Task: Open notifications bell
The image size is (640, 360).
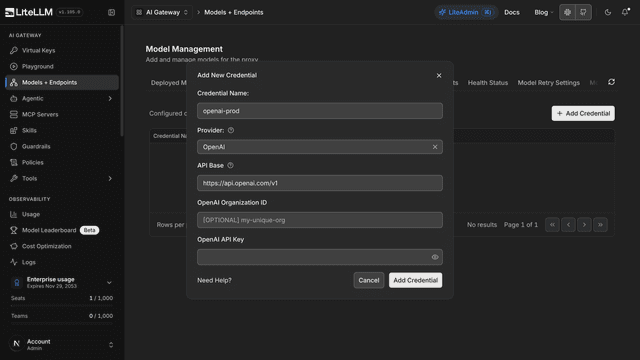Action: coord(625,12)
